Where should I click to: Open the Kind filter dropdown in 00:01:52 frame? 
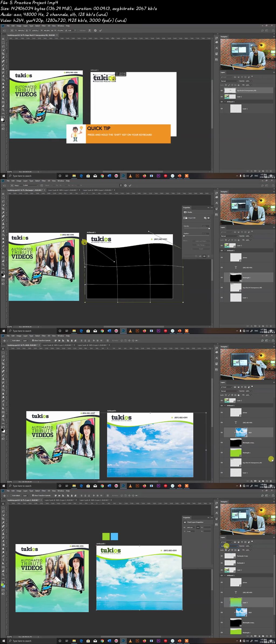click(226, 77)
